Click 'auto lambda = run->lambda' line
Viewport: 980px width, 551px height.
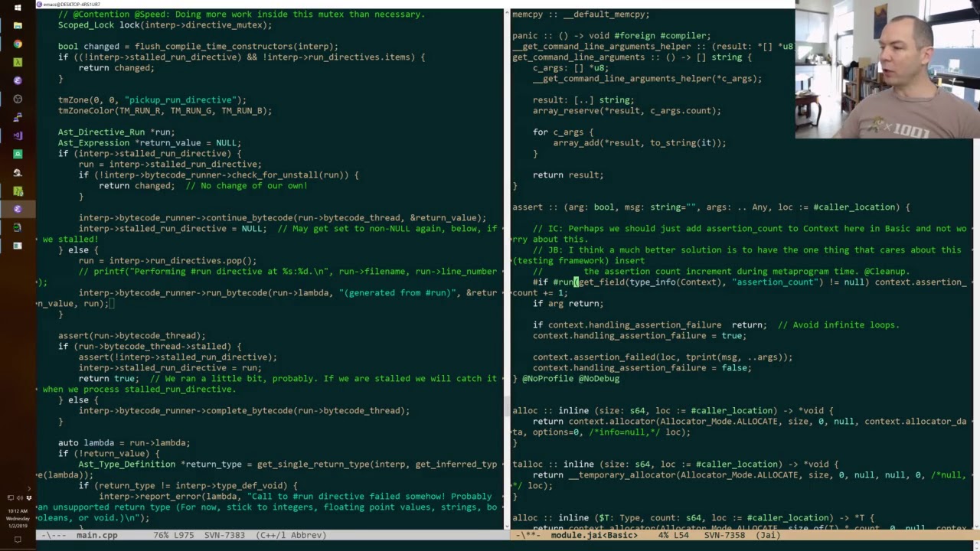coord(124,442)
